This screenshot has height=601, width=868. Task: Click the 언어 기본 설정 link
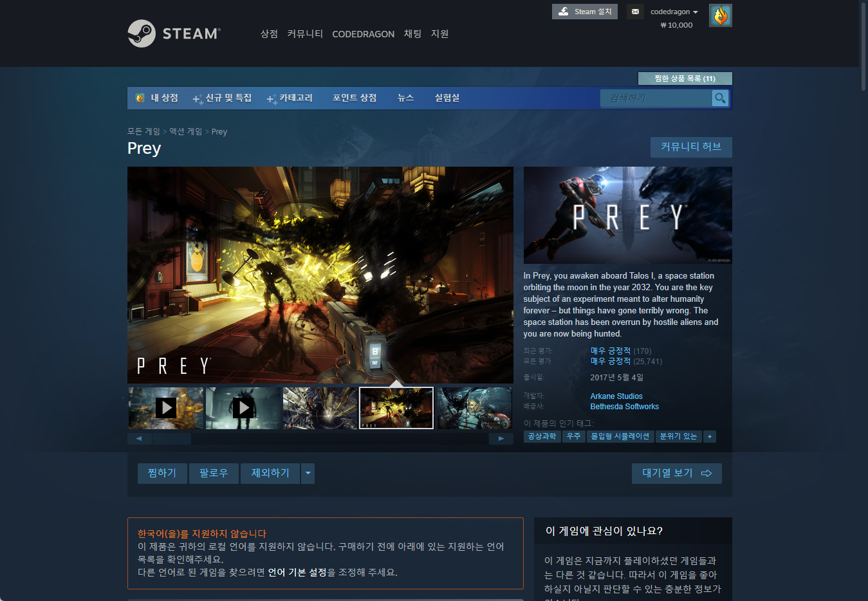[x=297, y=572]
